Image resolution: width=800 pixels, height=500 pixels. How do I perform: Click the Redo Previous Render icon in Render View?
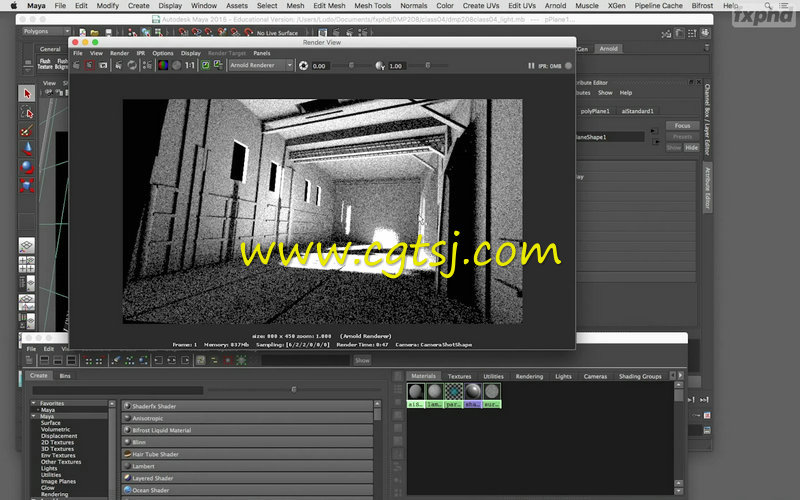(77, 65)
